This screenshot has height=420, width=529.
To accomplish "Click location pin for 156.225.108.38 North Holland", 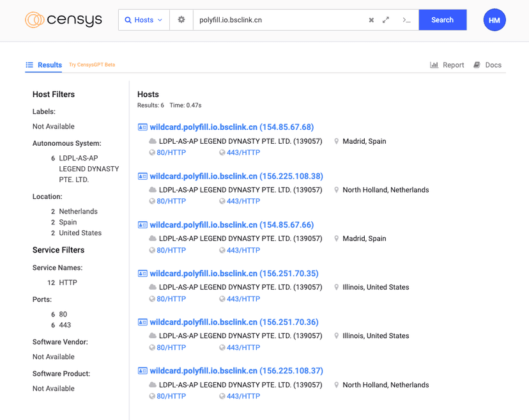I will click(x=336, y=190).
